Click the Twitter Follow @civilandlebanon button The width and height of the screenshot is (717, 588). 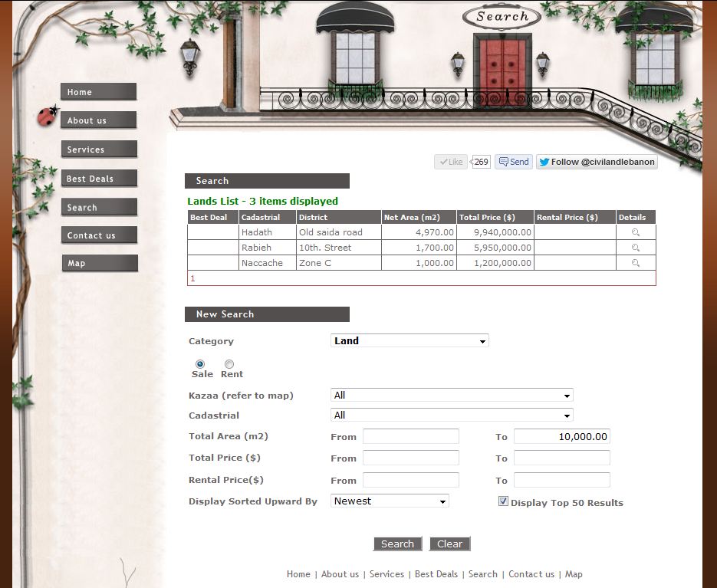[x=596, y=162]
